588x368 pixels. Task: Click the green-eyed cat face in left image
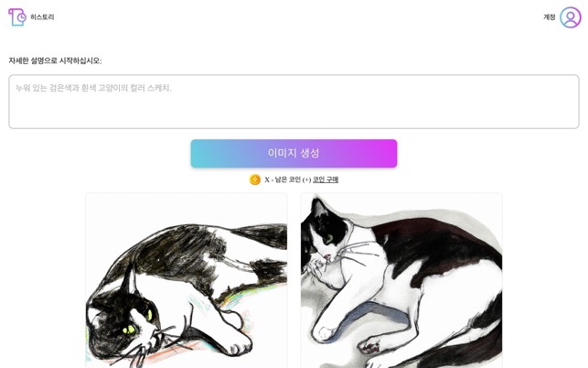coord(127,323)
